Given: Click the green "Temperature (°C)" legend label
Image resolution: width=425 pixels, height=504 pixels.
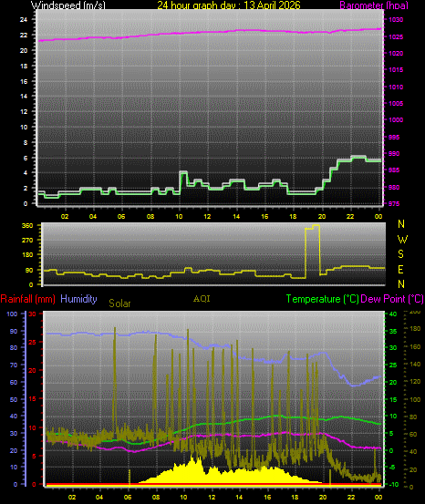Looking at the screenshot, I should coord(322,299).
